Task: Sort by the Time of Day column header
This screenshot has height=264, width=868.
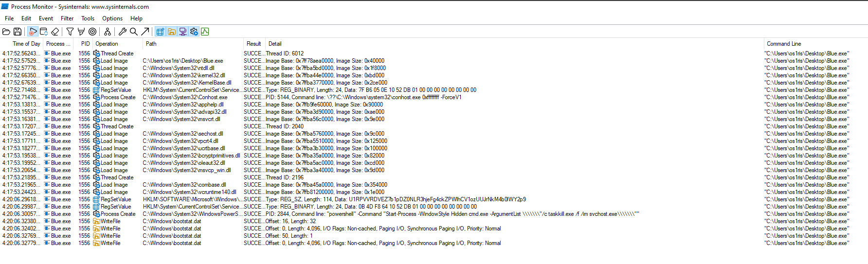Action: pyautogui.click(x=26, y=44)
